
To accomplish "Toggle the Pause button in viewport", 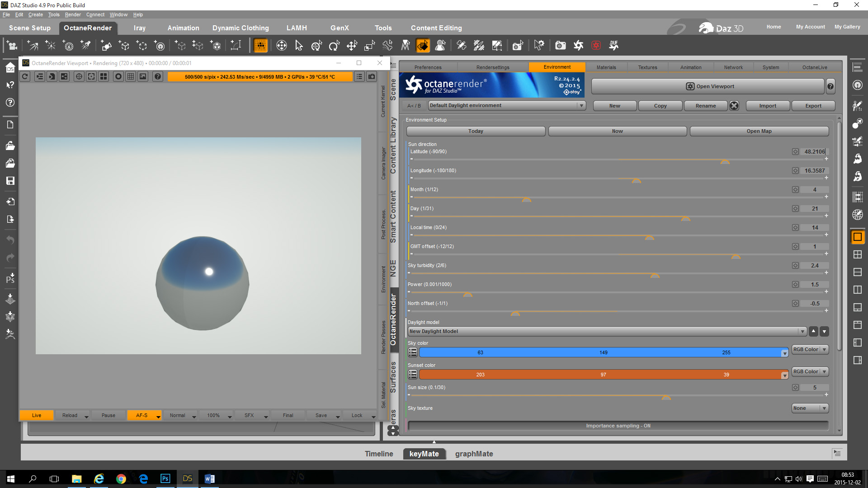I will pyautogui.click(x=108, y=415).
